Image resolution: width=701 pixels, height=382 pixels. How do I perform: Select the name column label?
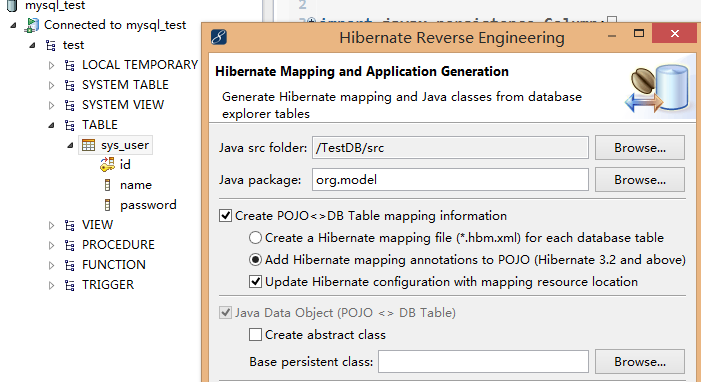click(x=136, y=185)
